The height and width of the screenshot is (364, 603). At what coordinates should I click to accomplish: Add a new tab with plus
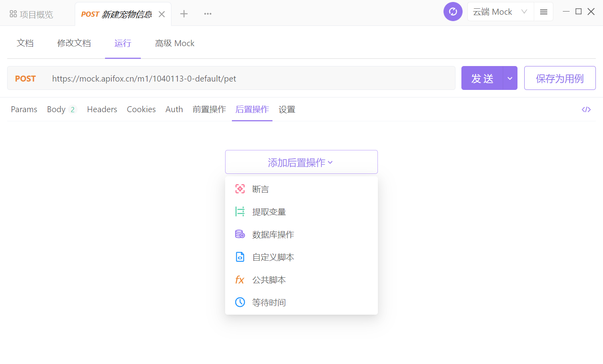coord(184,14)
